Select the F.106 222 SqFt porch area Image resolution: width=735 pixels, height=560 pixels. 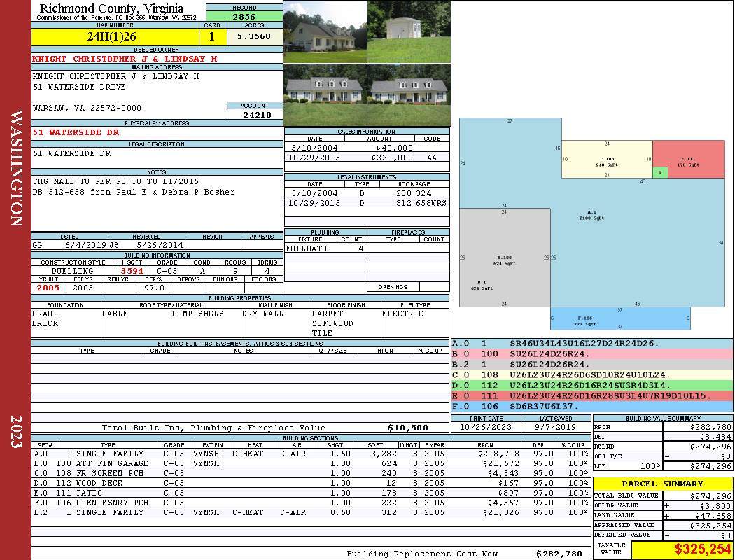coord(620,318)
